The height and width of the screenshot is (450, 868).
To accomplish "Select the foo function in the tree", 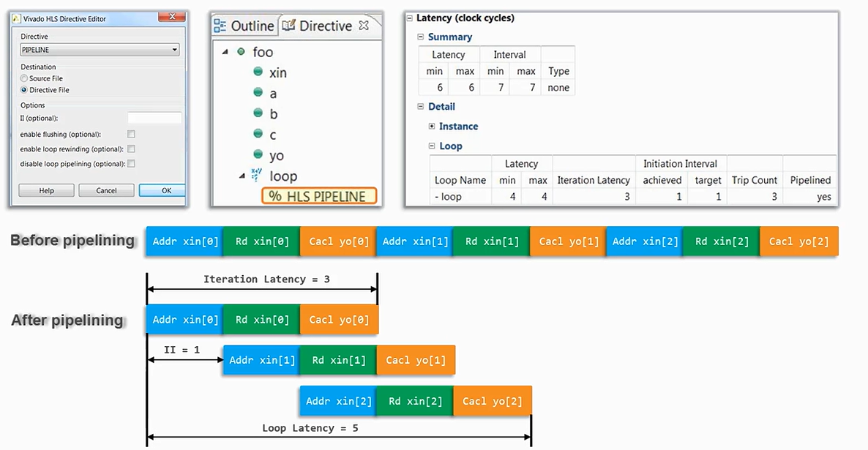I will (x=263, y=52).
